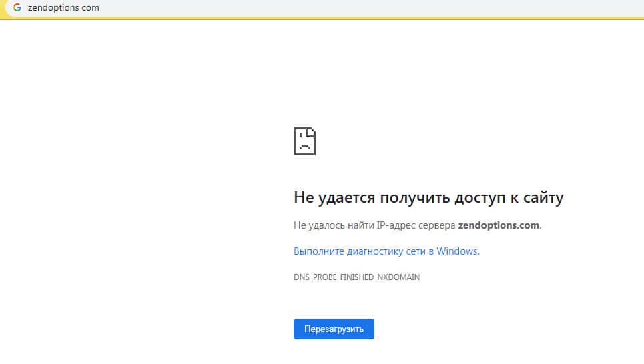Viewport: 644px width, 364px height.
Task: Click the sad page error icon
Action: tap(304, 141)
